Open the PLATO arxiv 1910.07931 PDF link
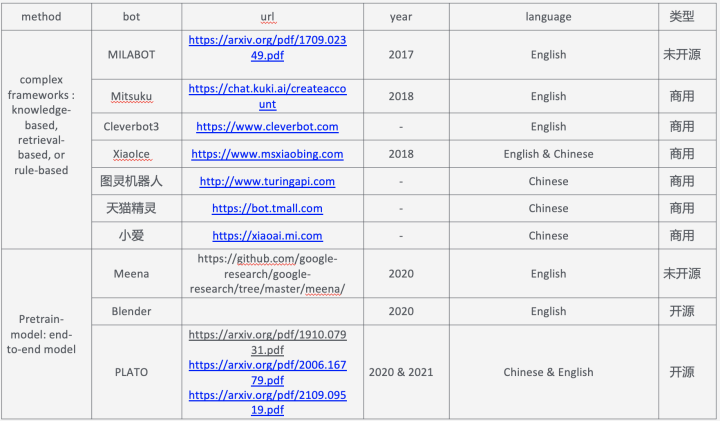The height and width of the screenshot is (421, 720). point(267,342)
